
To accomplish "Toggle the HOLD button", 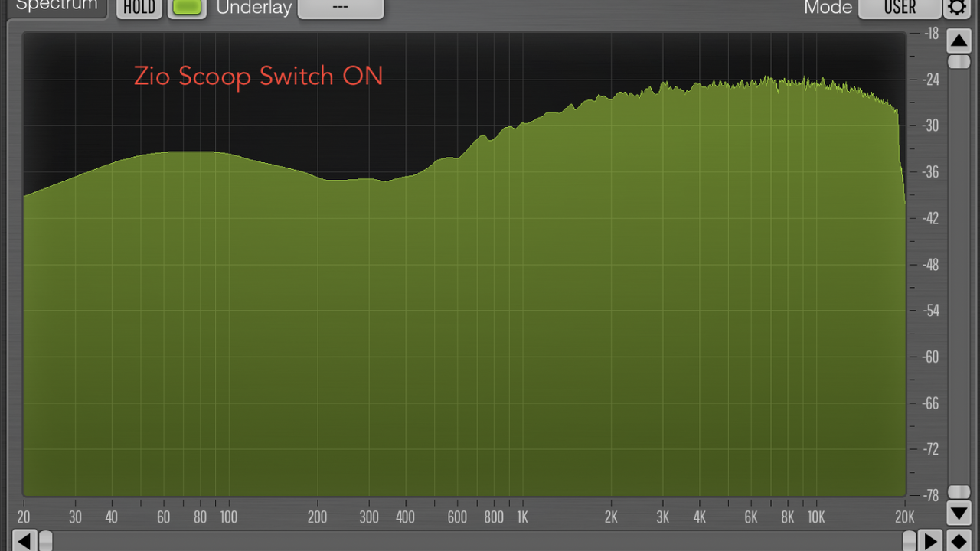I will tap(139, 8).
